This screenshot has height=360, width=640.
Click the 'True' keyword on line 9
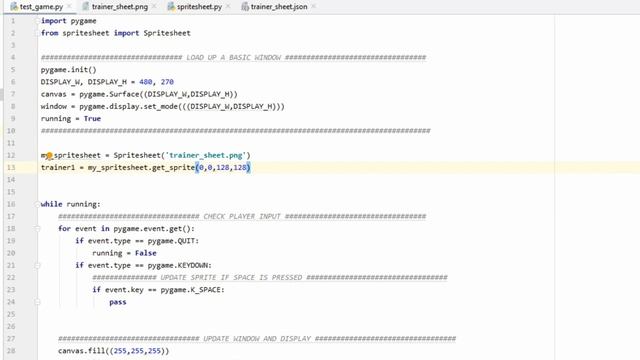(x=92, y=119)
